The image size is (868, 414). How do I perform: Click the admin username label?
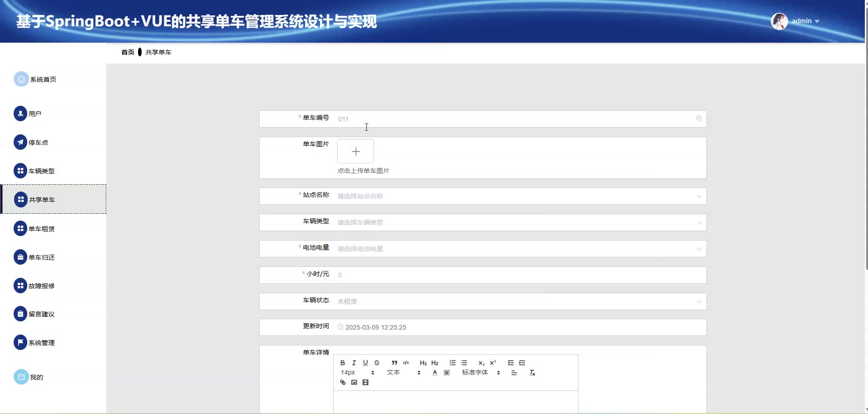802,21
